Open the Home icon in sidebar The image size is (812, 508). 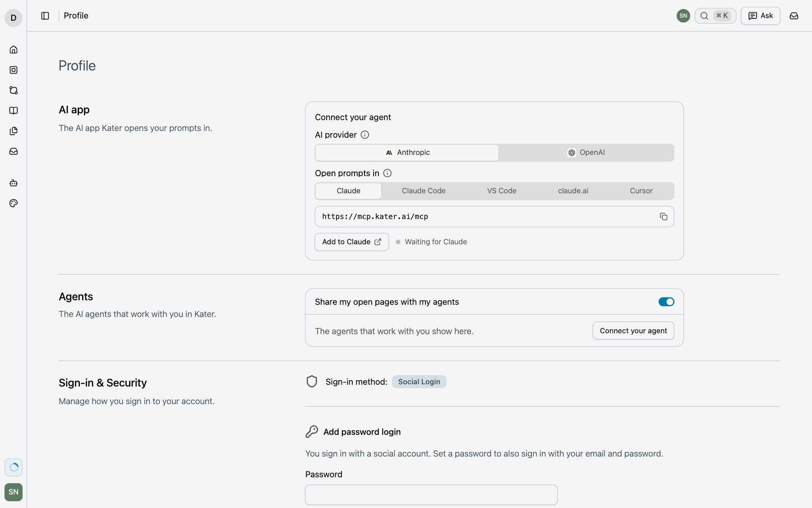14,50
